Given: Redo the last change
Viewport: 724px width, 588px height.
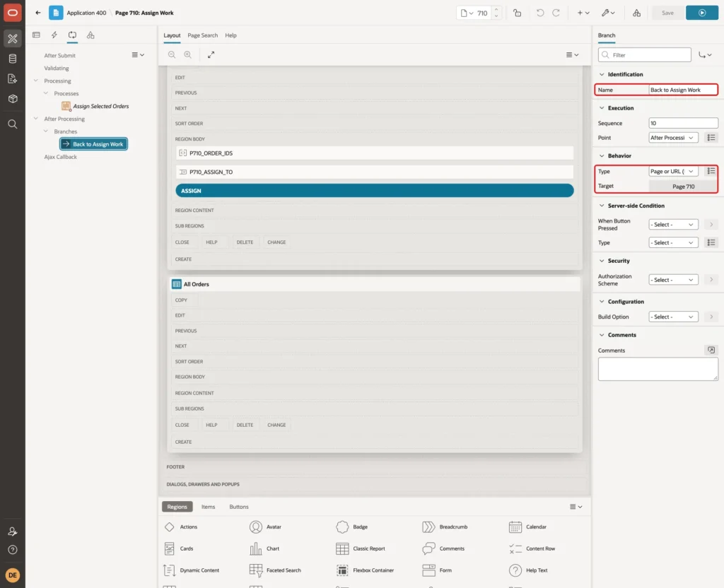Looking at the screenshot, I should [556, 13].
